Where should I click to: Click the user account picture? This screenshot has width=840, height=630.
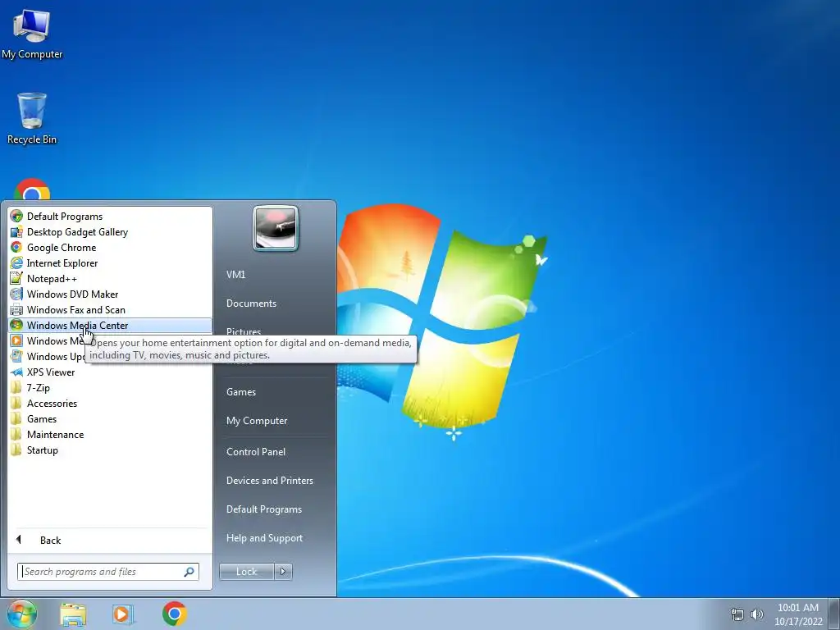276,228
